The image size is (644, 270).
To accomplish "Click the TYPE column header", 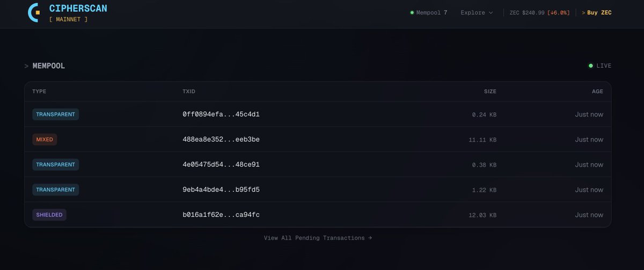I will 39,91.
